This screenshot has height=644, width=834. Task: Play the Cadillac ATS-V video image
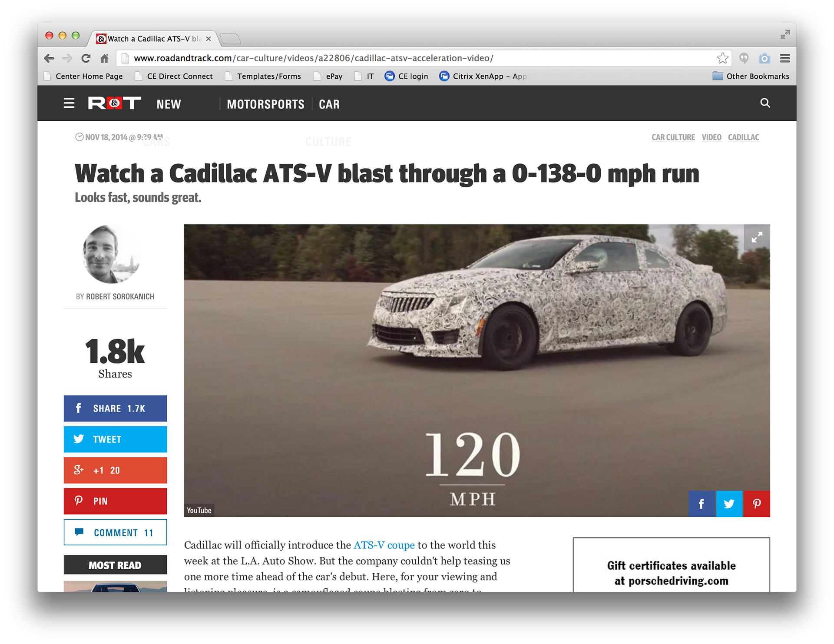477,370
